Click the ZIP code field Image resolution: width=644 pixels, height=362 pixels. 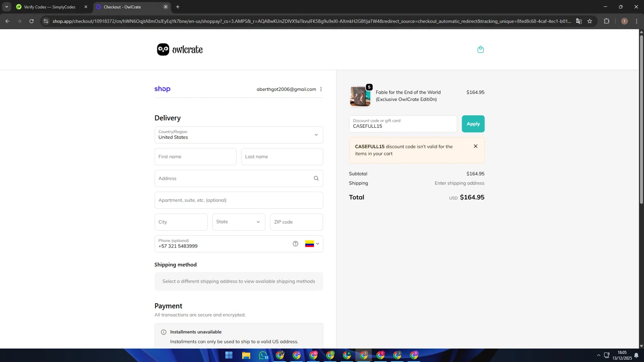click(296, 222)
